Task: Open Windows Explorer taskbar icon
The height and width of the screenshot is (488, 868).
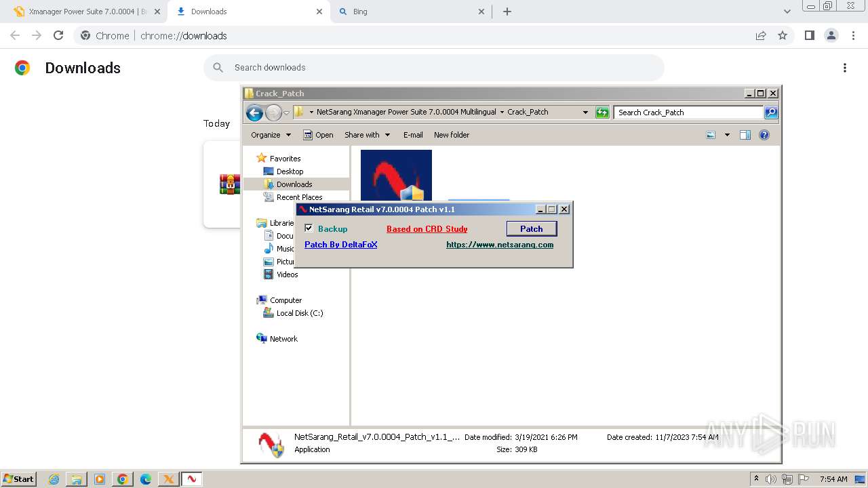Action: [x=77, y=479]
